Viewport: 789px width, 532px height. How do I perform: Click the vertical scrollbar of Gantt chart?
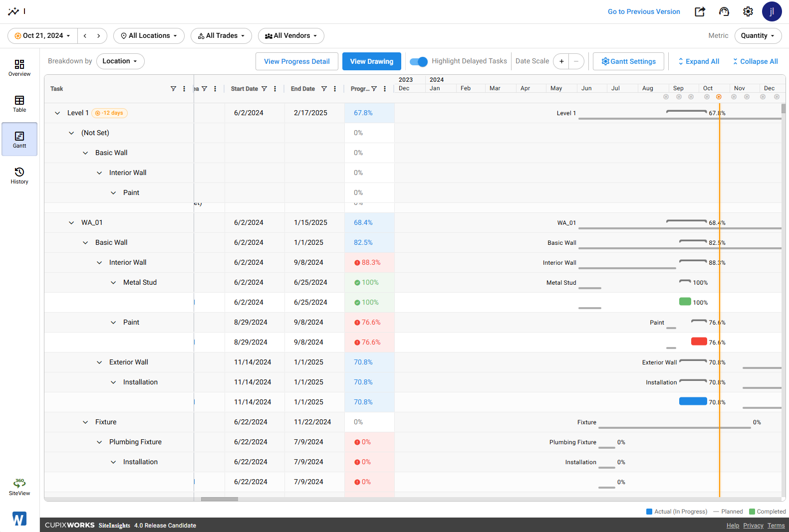coord(784,109)
